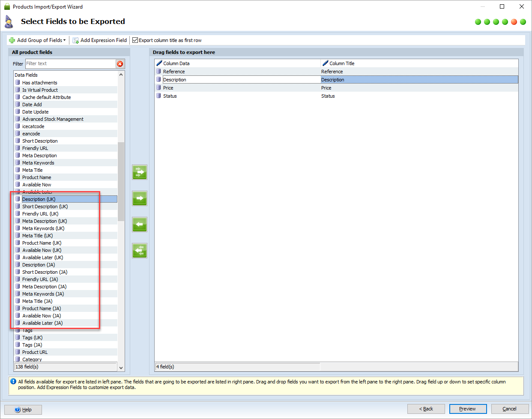Open the Add Group of Fields dropdown
The width and height of the screenshot is (532, 419).
pyautogui.click(x=38, y=40)
